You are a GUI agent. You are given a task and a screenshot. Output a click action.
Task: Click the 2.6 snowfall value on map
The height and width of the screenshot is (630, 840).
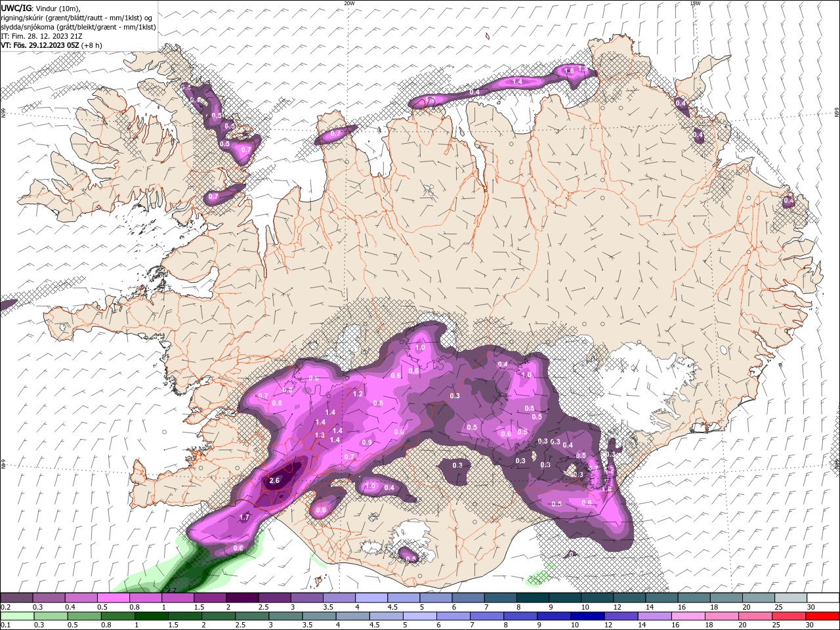point(275,481)
